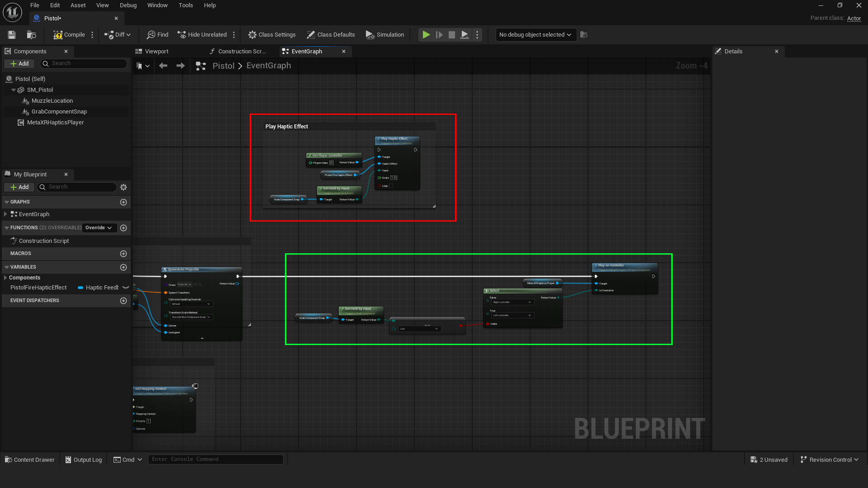Compile the blueprint
This screenshot has height=488, width=868.
click(69, 35)
